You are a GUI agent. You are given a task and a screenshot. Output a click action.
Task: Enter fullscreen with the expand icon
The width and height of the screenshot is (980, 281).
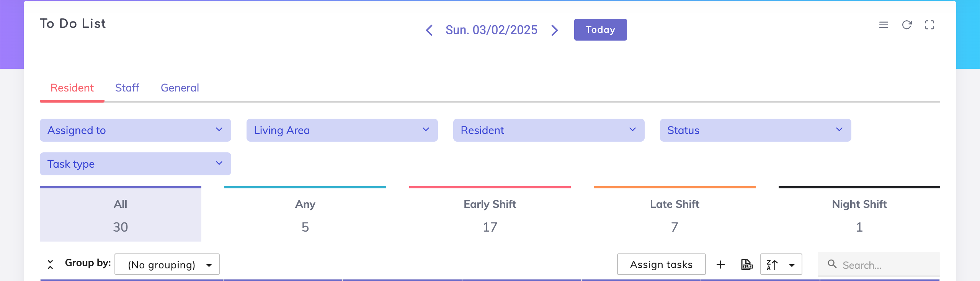pos(929,25)
